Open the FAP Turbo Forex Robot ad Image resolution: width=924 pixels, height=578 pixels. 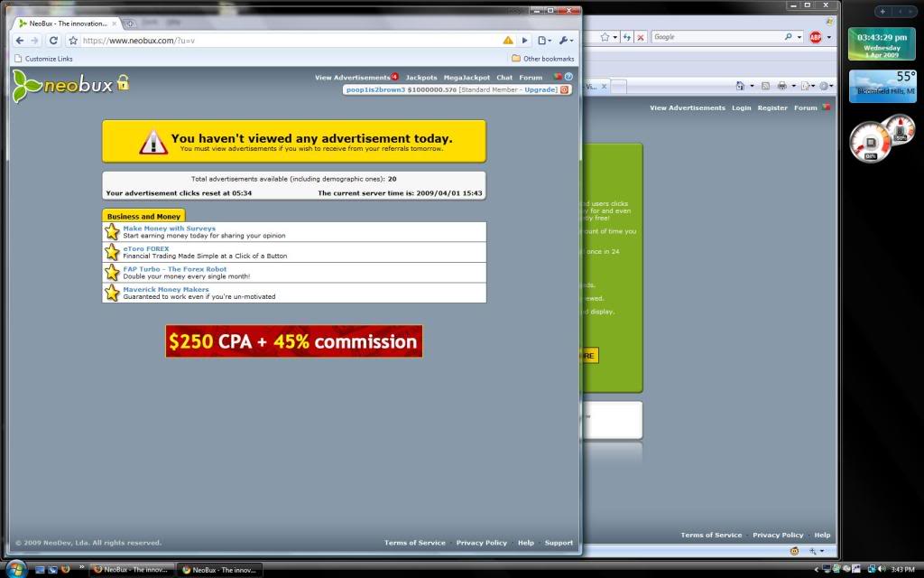click(x=174, y=269)
